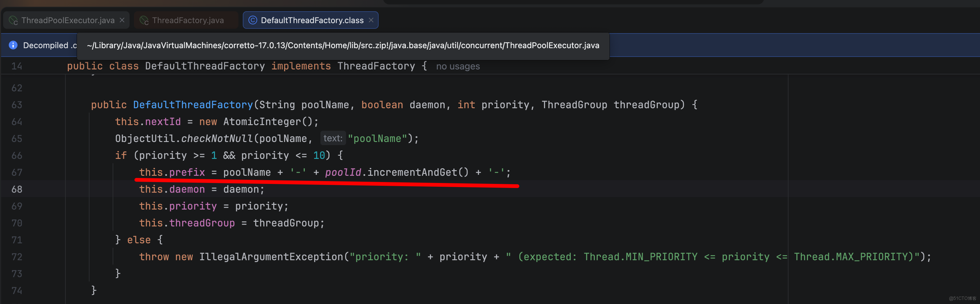Click the ThreadPoolExecutor.java source path tooltip
The image size is (980, 304).
(x=342, y=45)
